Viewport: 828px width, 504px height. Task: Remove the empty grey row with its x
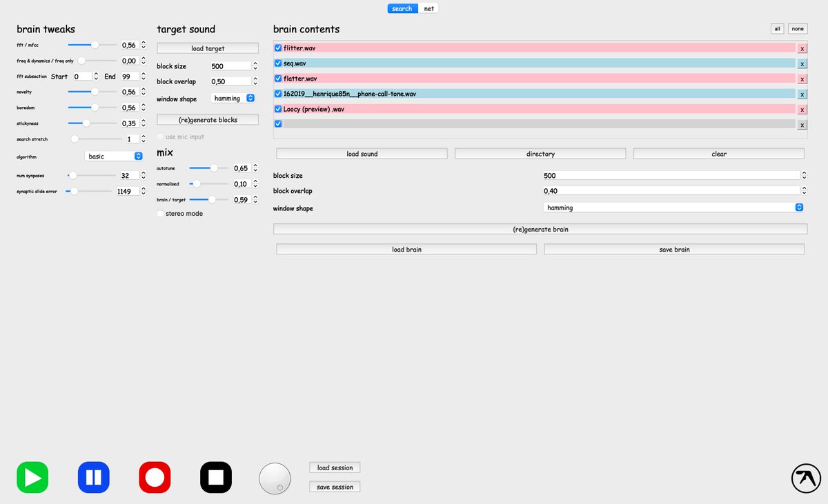pos(802,124)
